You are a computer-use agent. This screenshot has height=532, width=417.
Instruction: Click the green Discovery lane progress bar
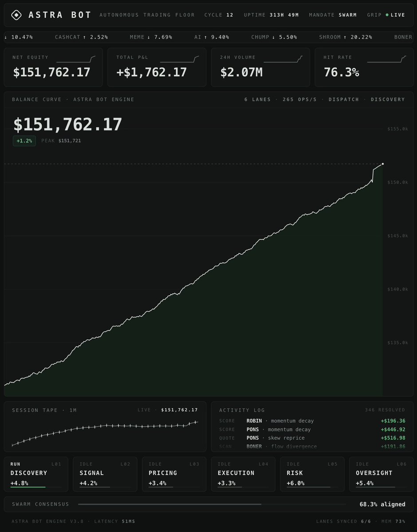(28, 487)
